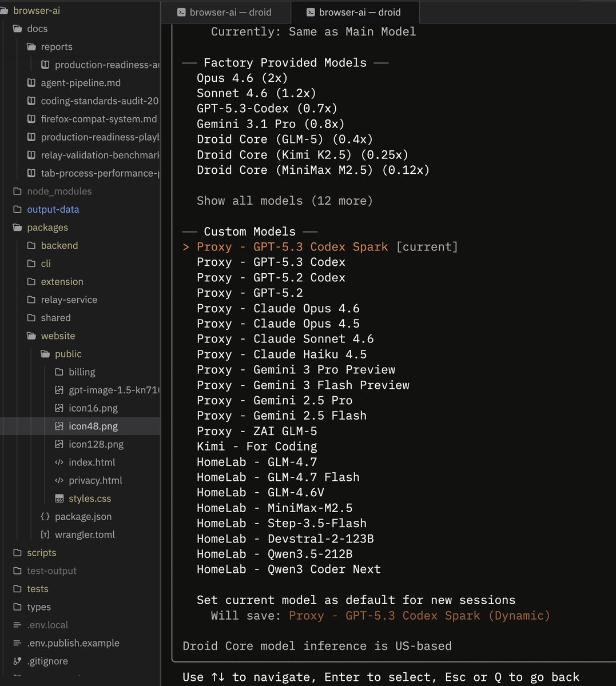Open production-readiness-au file under reports
Viewport: 616px width, 686px height.
point(107,65)
